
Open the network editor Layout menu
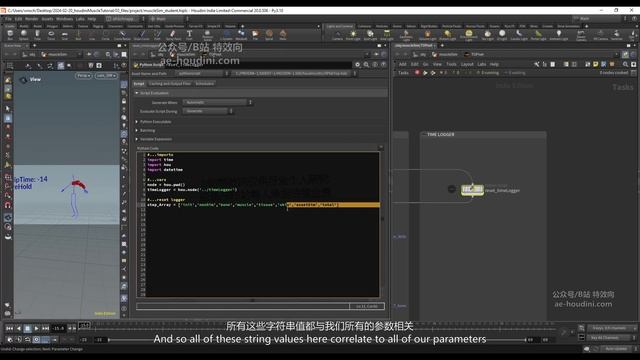(x=467, y=64)
